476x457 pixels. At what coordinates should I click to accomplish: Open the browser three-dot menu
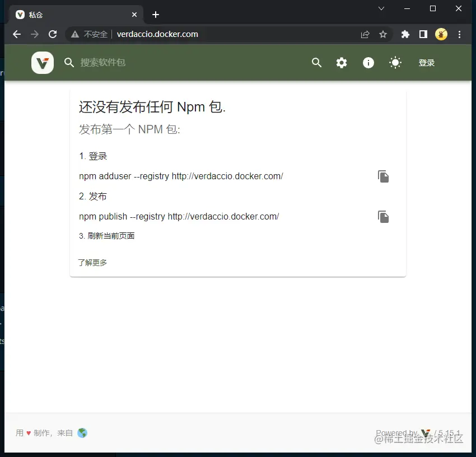click(x=459, y=34)
